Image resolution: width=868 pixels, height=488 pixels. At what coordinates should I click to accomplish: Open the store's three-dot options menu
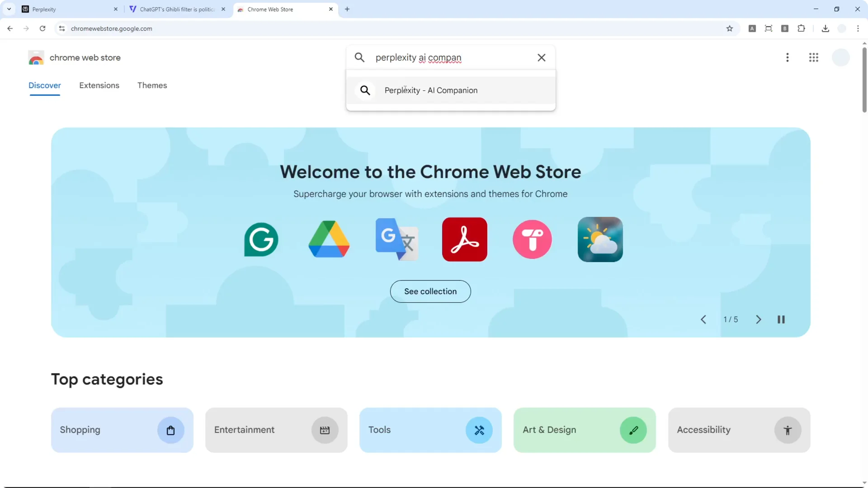[x=787, y=57]
